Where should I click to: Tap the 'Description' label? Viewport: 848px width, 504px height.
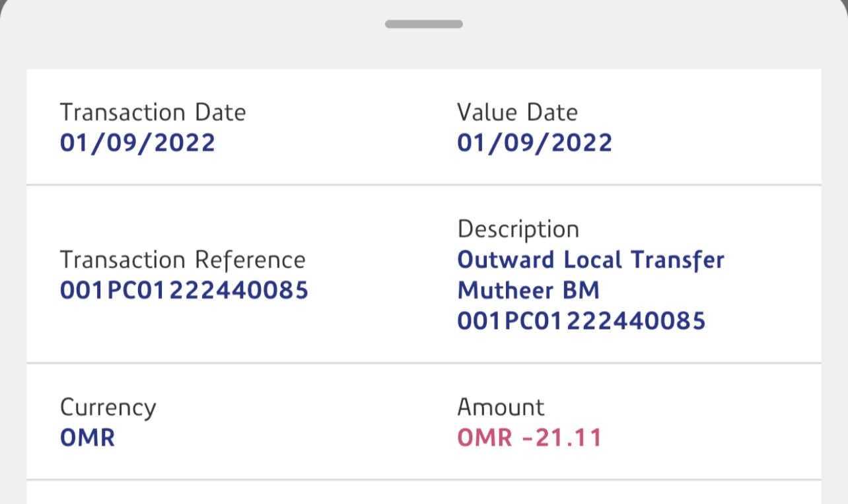pyautogui.click(x=518, y=229)
